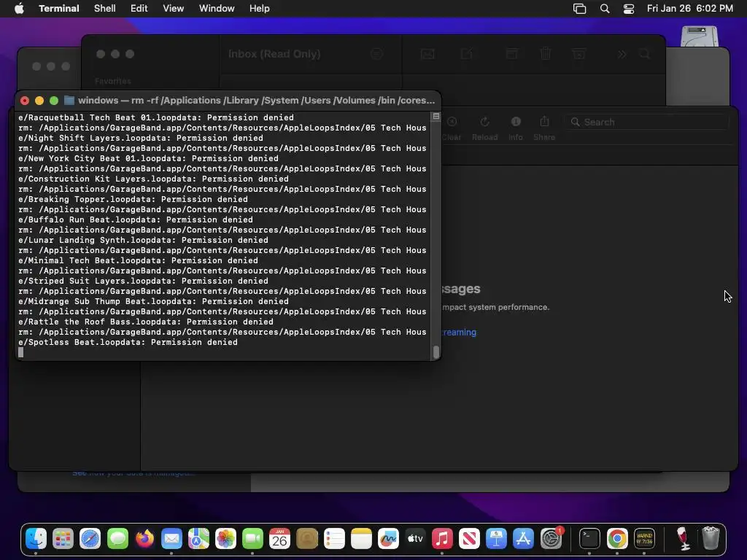
Task: Open the Messages app in the Dock
Action: pos(117,539)
